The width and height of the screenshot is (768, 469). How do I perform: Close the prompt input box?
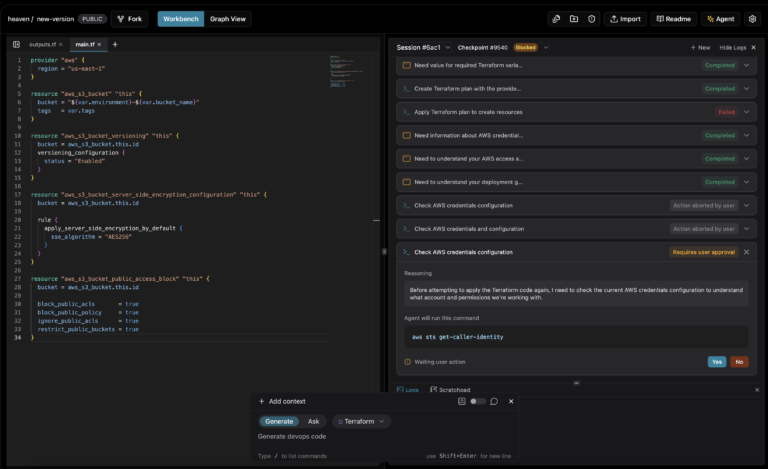[x=511, y=401]
